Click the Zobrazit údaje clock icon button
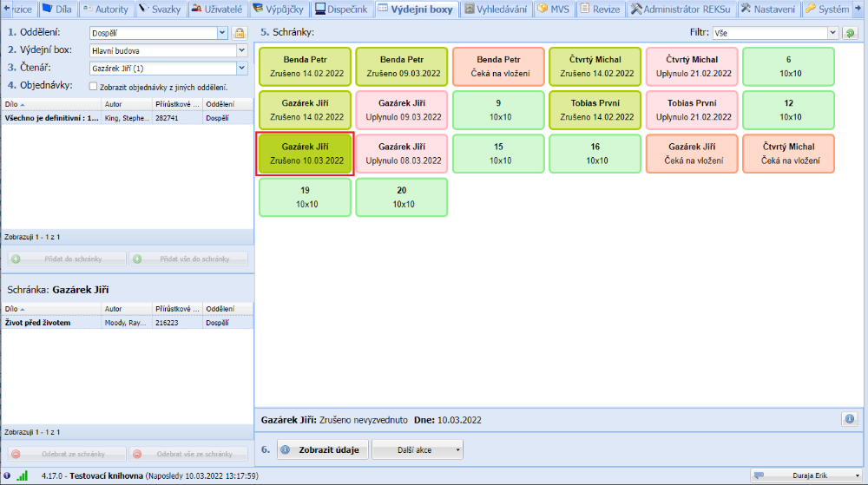The image size is (868, 485). click(322, 450)
